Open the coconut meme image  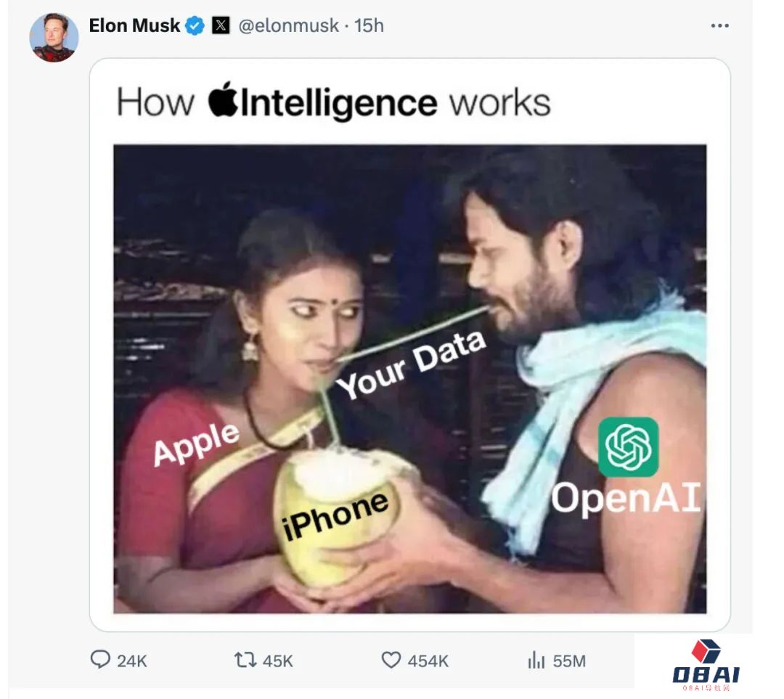410,379
